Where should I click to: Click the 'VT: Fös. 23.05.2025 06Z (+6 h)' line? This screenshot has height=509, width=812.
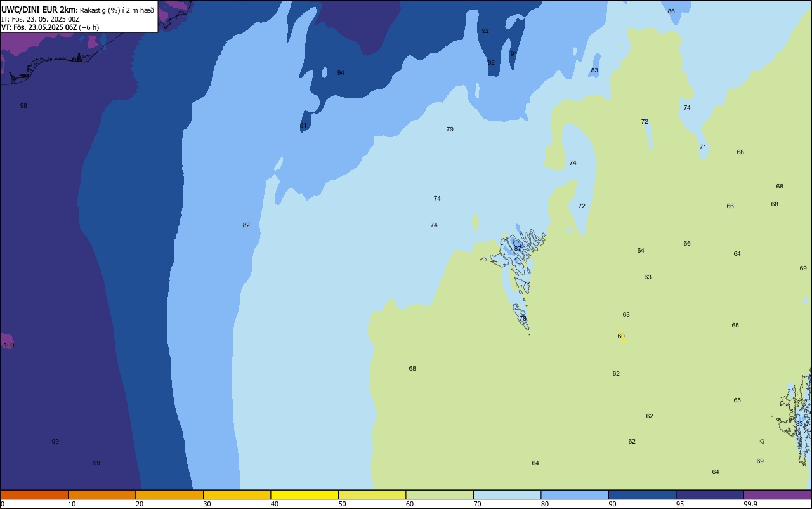pos(50,27)
